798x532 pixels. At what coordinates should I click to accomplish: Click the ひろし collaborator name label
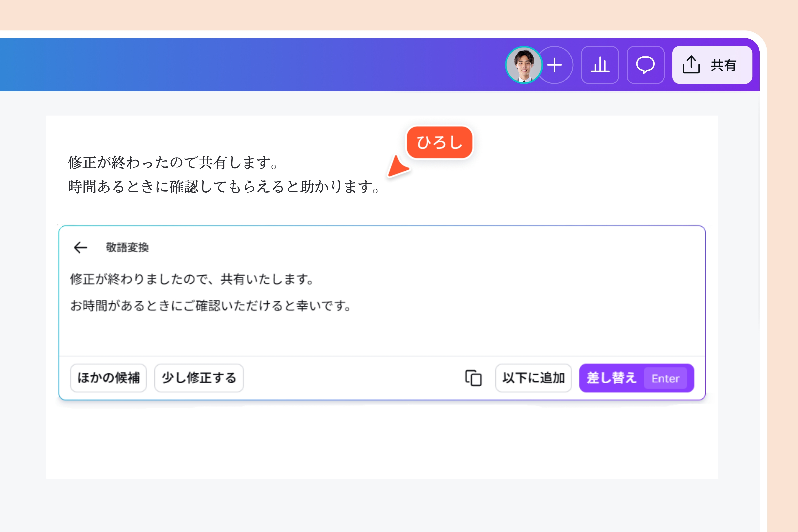(440, 142)
